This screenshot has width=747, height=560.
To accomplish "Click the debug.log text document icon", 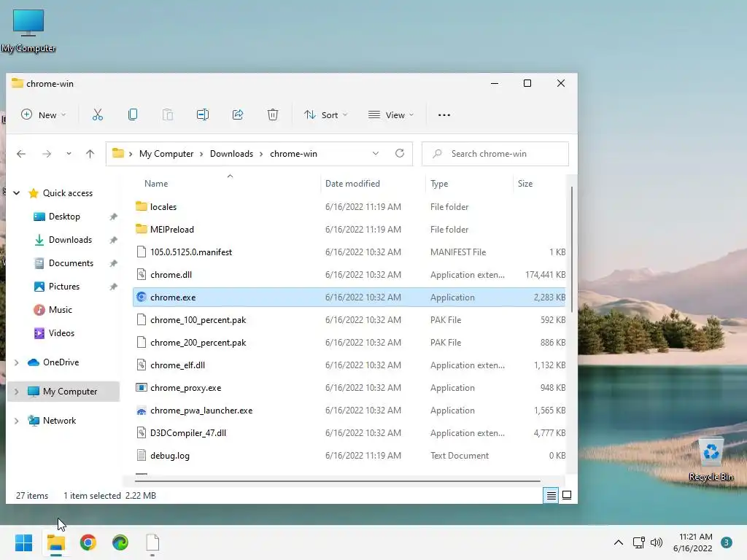I will [142, 455].
